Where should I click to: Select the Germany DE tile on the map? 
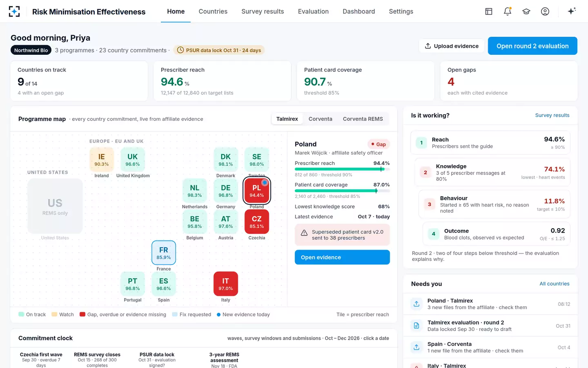226,191
